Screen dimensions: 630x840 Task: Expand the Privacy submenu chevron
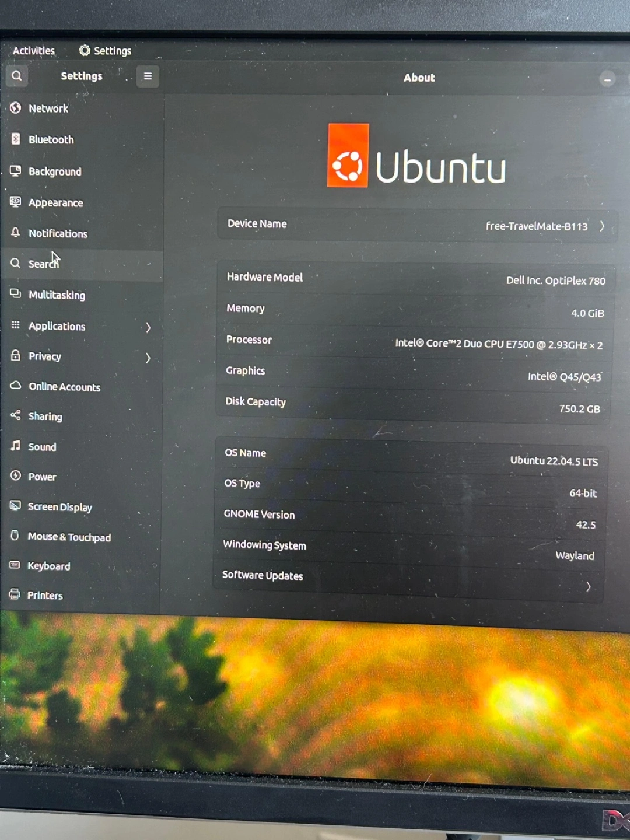pyautogui.click(x=148, y=358)
